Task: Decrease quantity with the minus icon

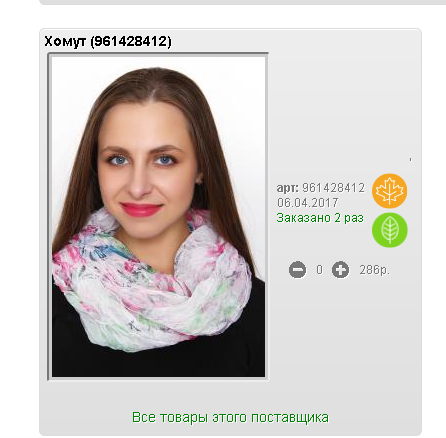Action: [297, 269]
